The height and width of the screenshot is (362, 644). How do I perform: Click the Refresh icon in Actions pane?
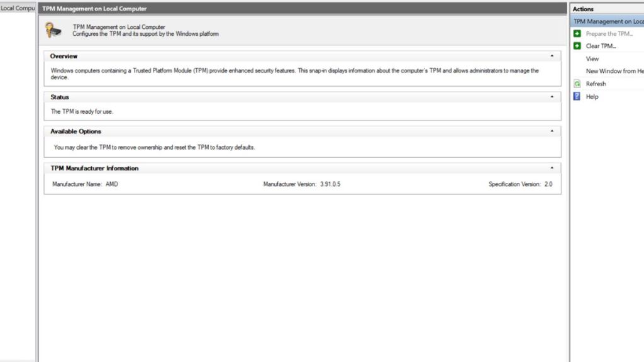(577, 84)
